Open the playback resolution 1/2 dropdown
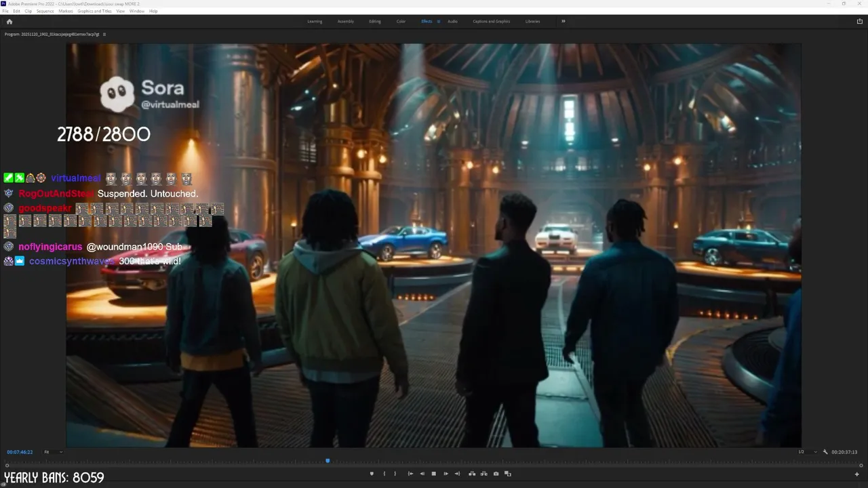Viewport: 868px width, 488px height. (808, 452)
